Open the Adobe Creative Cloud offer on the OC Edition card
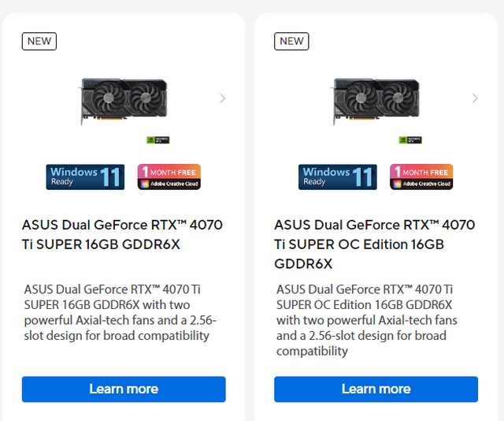504x421 pixels. [x=421, y=177]
